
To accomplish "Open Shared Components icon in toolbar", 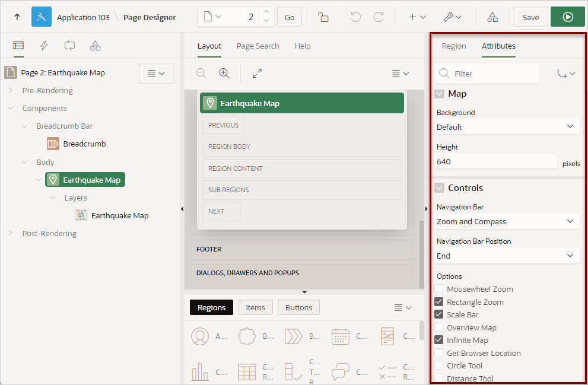I will 492,17.
